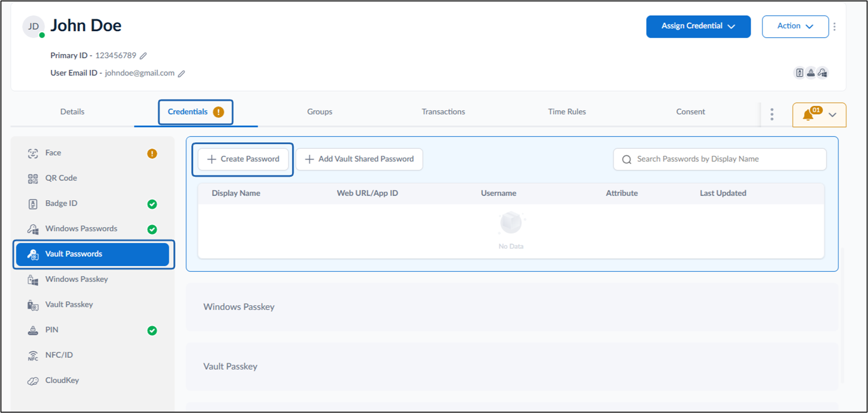Click the PIN credential icon near header
The width and height of the screenshot is (868, 413).
(x=811, y=73)
